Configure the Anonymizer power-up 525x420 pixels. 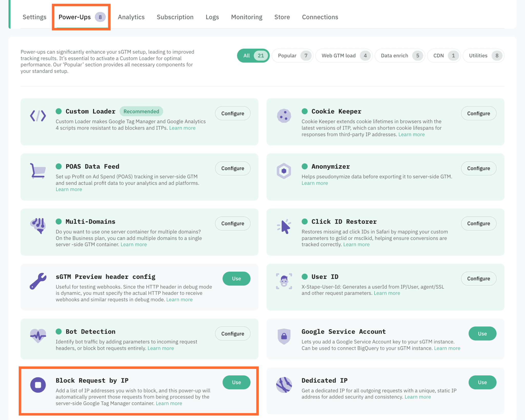[x=478, y=168]
